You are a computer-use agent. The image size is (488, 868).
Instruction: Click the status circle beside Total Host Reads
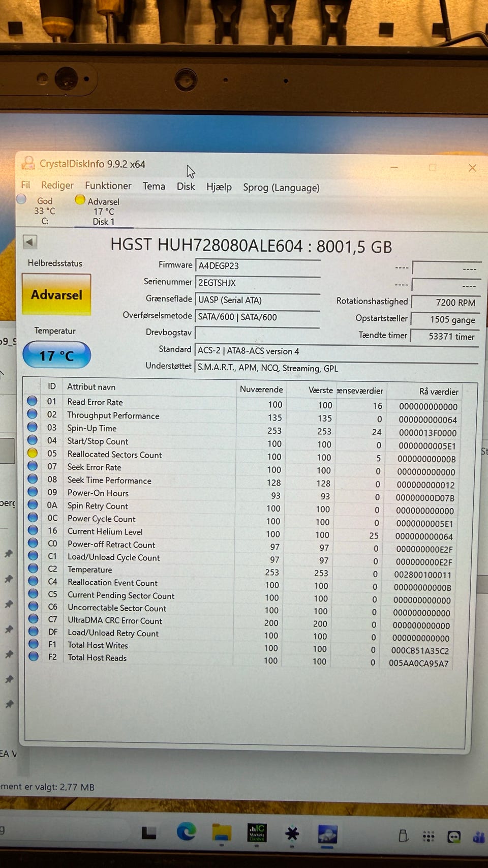pos(34,656)
